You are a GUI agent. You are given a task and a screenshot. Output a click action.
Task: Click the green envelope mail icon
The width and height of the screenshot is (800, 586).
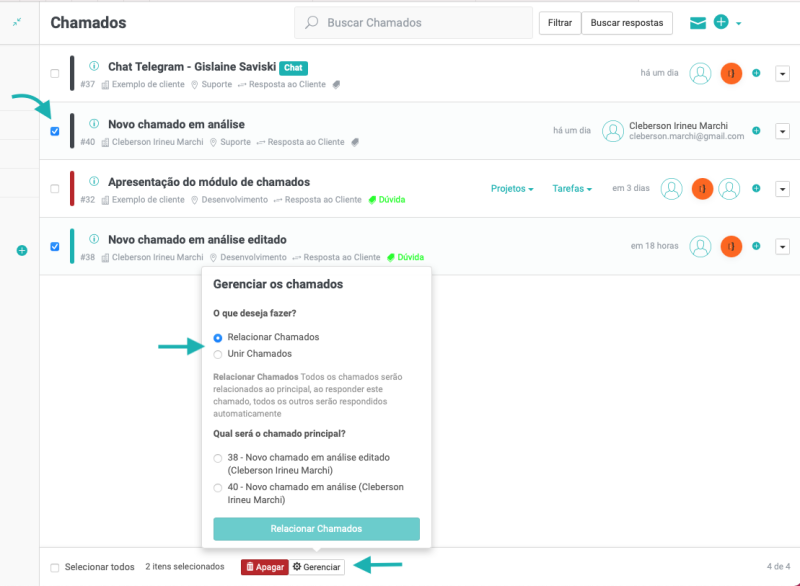(x=698, y=23)
